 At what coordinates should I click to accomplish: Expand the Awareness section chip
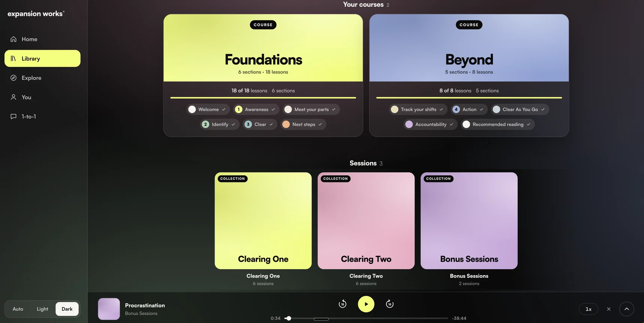[256, 110]
